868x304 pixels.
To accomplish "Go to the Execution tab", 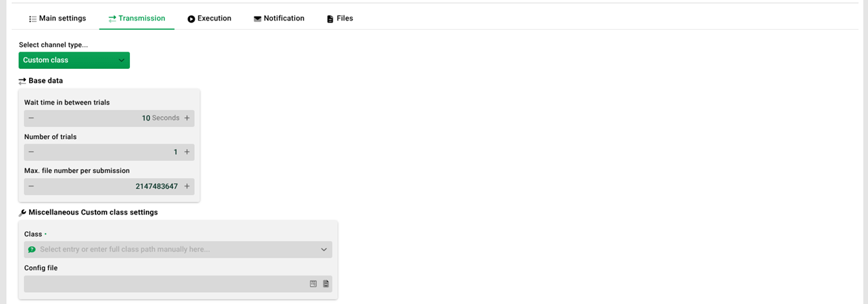I will pyautogui.click(x=209, y=19).
